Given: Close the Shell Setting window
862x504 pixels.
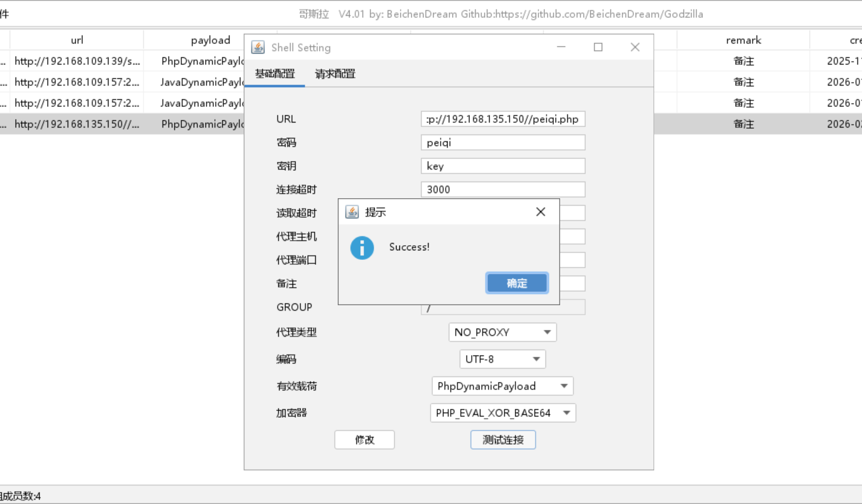Looking at the screenshot, I should [x=635, y=47].
